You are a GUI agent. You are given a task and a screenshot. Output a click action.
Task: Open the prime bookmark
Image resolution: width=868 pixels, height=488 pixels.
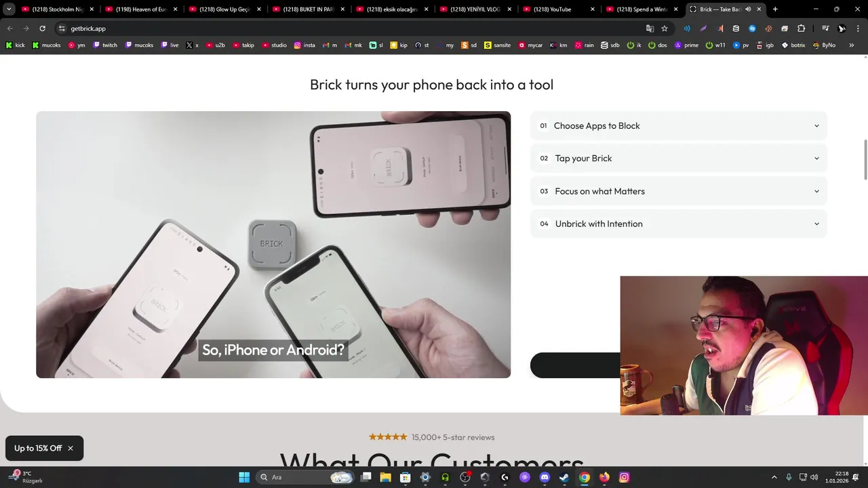pyautogui.click(x=686, y=45)
